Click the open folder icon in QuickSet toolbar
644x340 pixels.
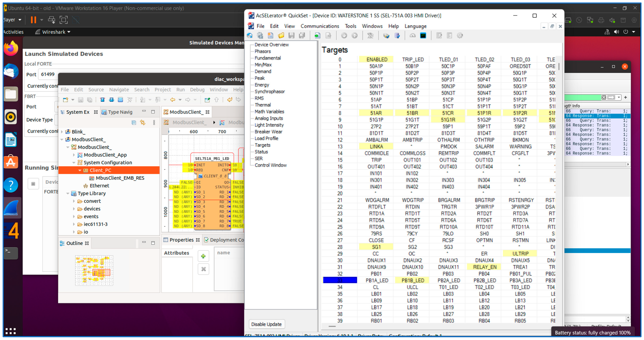pos(281,36)
